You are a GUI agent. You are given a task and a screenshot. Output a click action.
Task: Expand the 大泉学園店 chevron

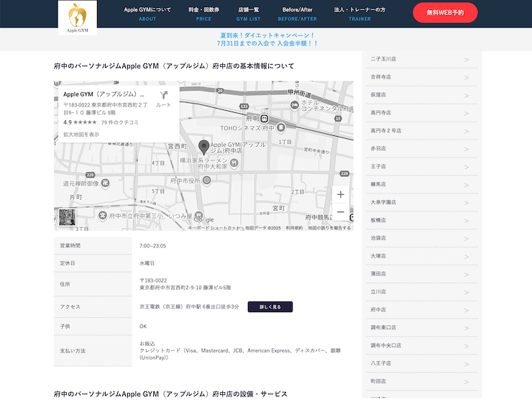coord(467,203)
